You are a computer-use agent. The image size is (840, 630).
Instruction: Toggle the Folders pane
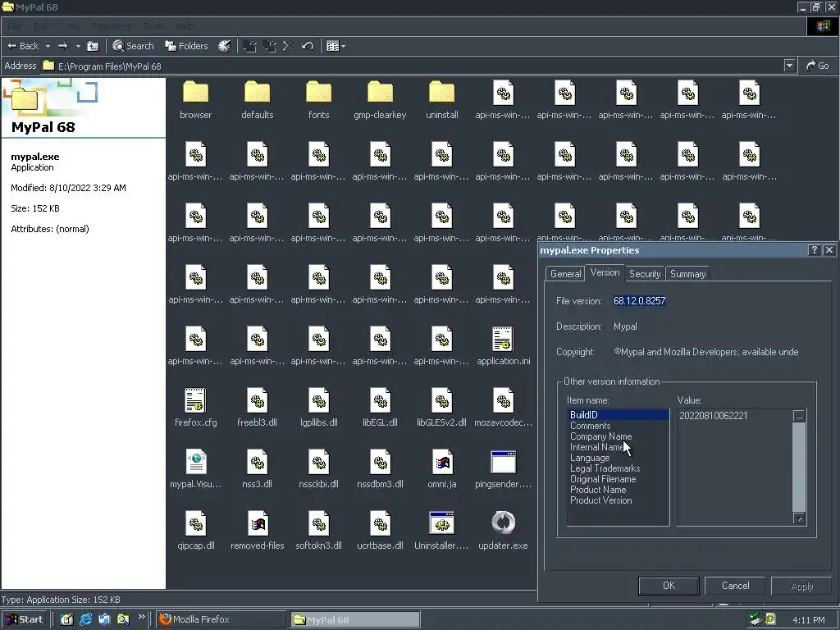(x=186, y=46)
